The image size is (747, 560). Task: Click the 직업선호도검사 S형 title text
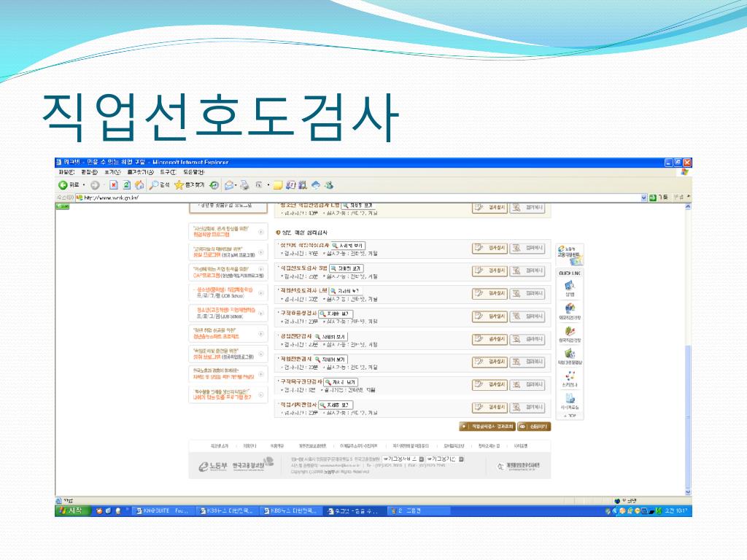303,268
